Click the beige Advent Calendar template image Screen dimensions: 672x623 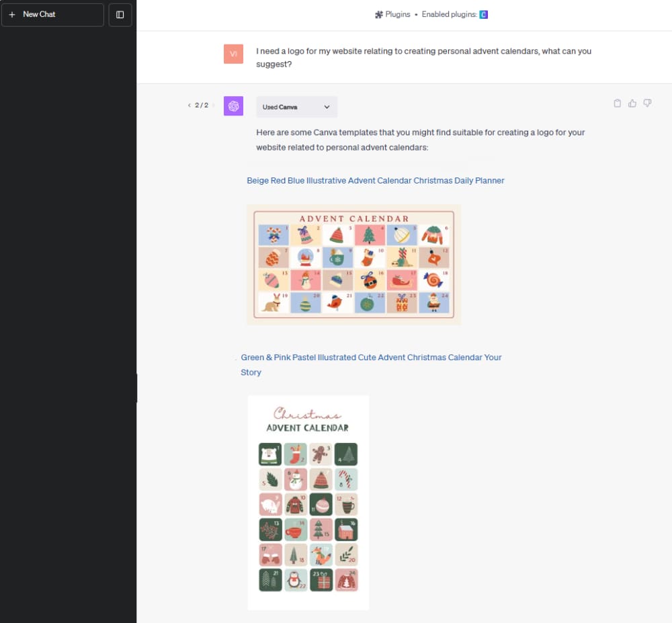[353, 264]
